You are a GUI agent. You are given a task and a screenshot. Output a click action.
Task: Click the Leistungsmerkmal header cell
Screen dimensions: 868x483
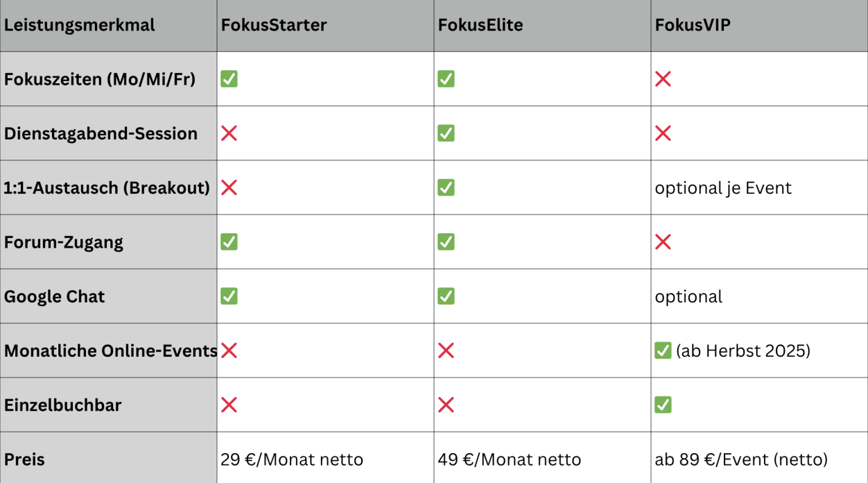point(108,26)
